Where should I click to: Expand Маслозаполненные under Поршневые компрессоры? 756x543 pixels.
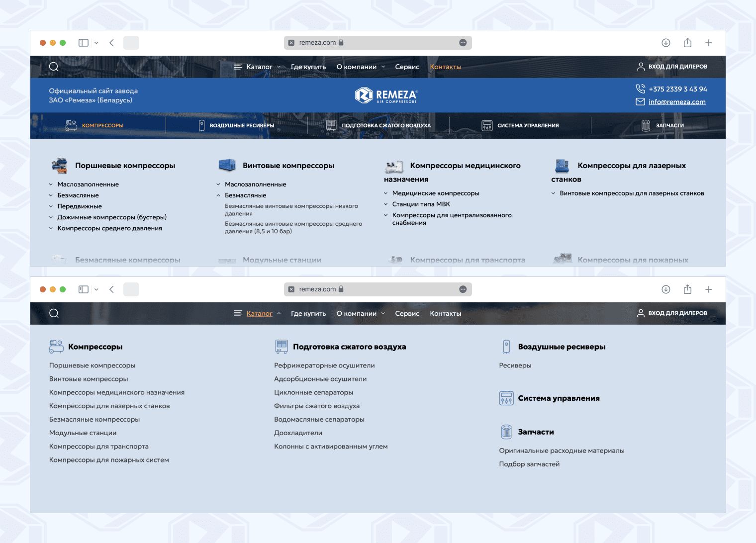coord(51,184)
